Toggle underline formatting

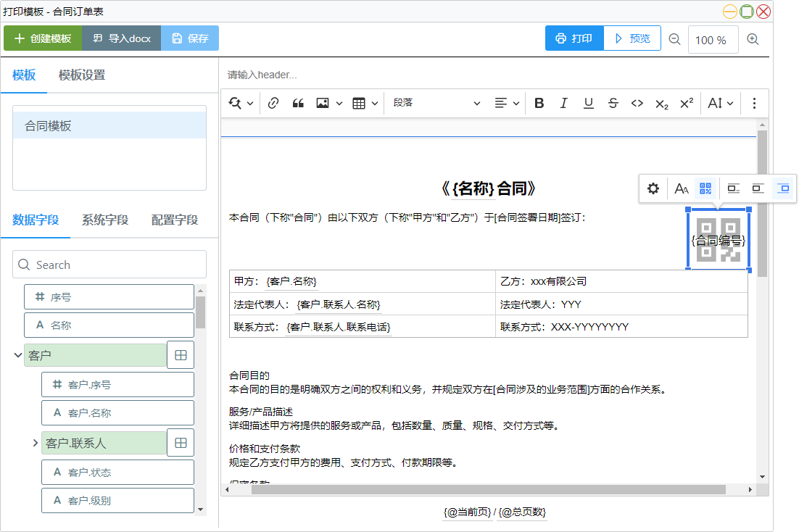(x=588, y=103)
